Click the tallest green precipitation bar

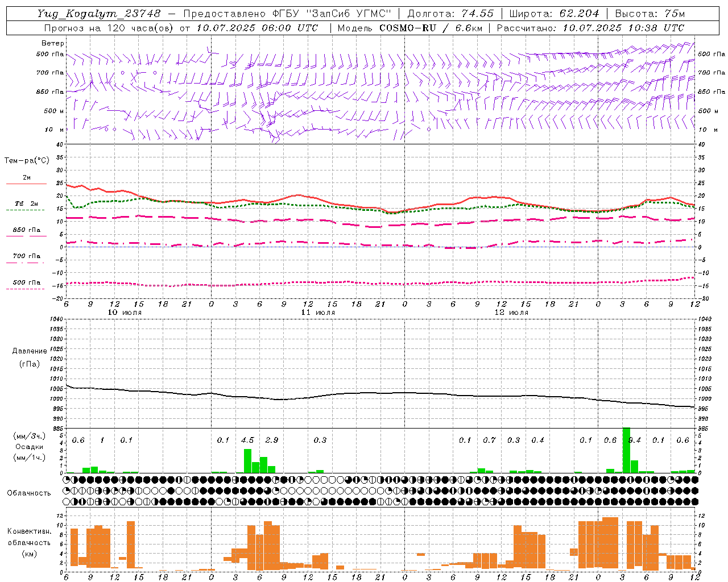(x=626, y=450)
